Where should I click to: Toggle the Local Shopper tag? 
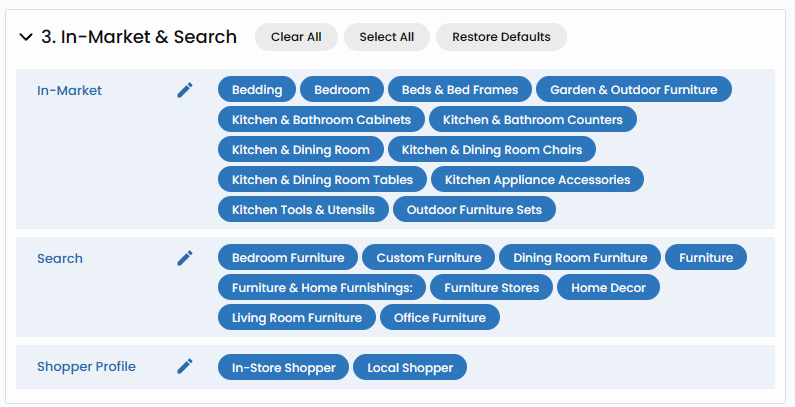[x=410, y=368]
